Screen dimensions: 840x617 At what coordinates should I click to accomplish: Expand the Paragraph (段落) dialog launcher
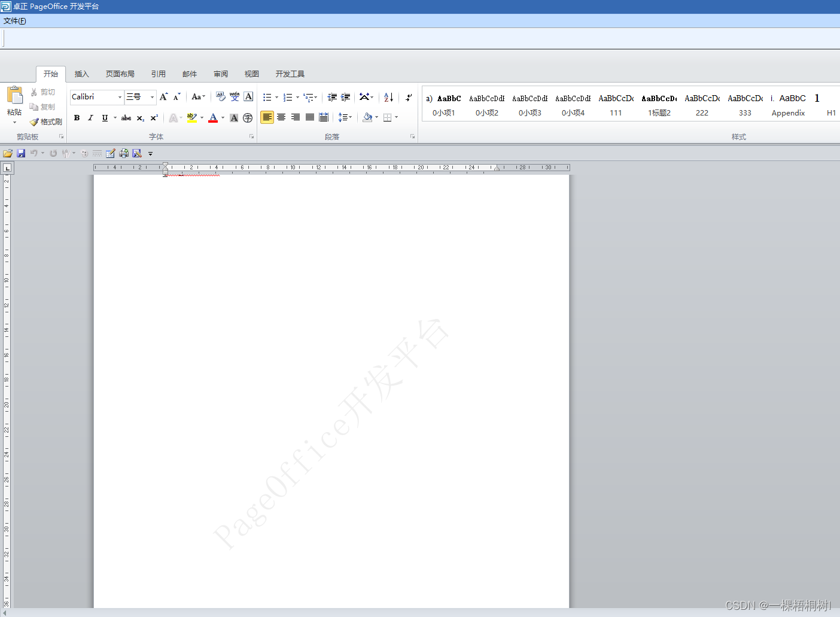pyautogui.click(x=412, y=136)
